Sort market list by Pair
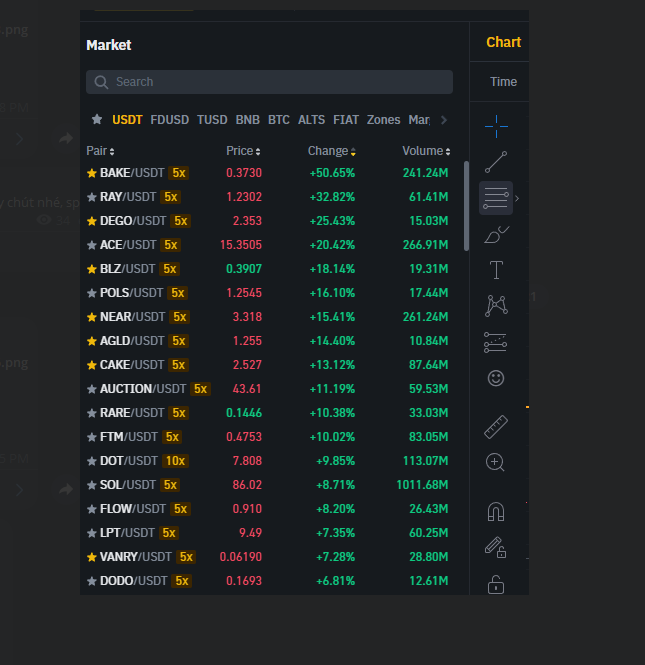This screenshot has height=665, width=645. click(100, 151)
